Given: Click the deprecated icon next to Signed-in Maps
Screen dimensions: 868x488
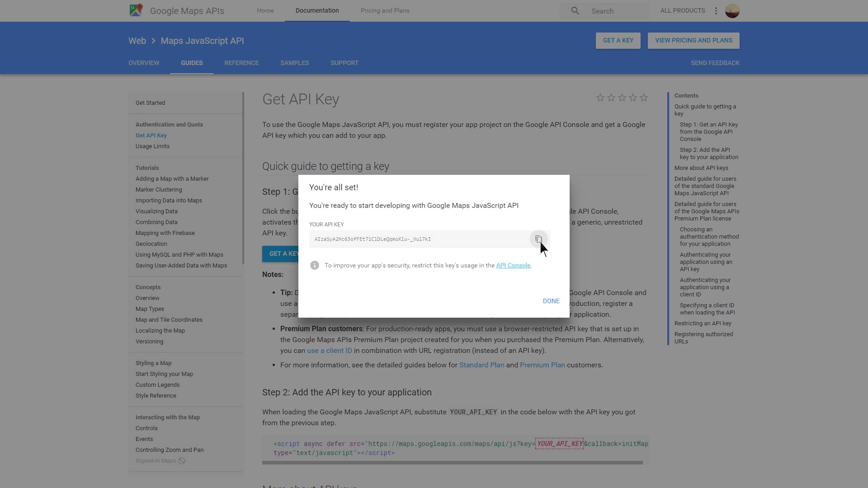Looking at the screenshot, I should 182,461.
